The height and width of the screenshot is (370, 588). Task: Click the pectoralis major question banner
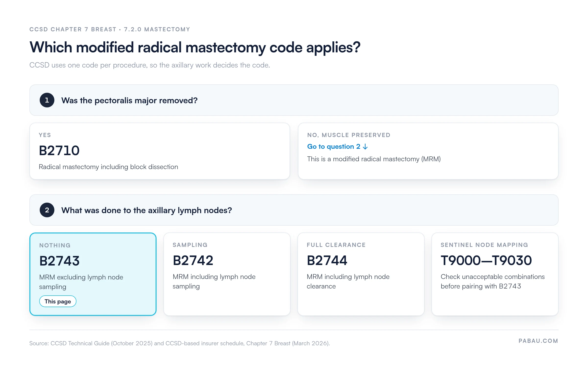click(294, 100)
